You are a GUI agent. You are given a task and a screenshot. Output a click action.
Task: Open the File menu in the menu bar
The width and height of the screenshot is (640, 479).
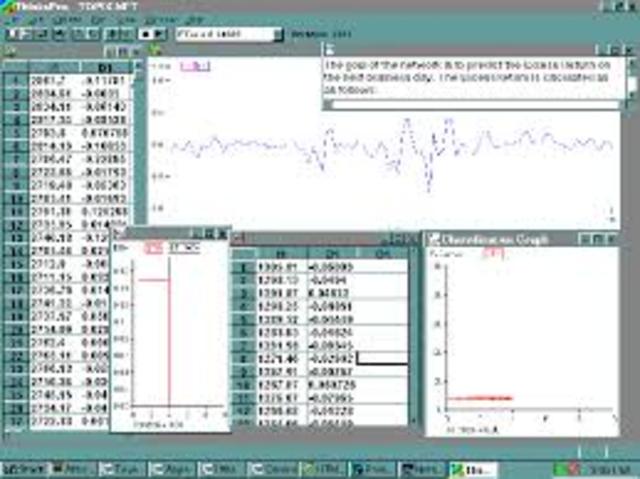[x=13, y=20]
